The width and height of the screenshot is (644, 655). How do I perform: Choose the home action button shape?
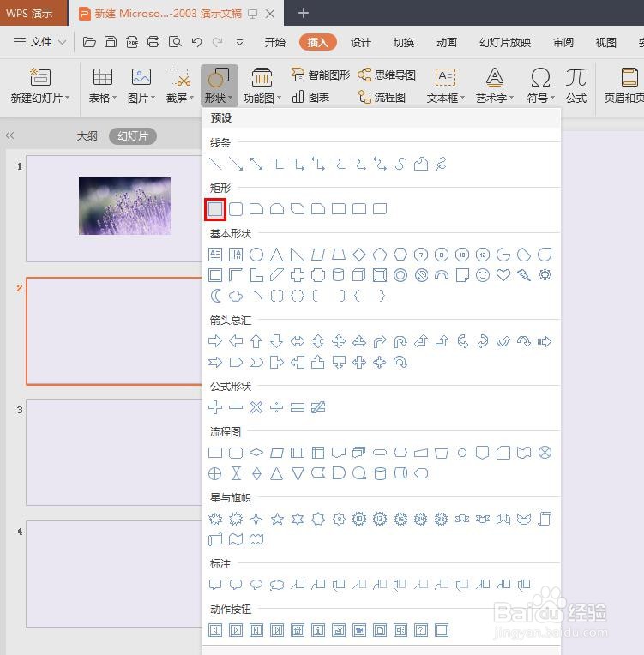pyautogui.click(x=298, y=630)
